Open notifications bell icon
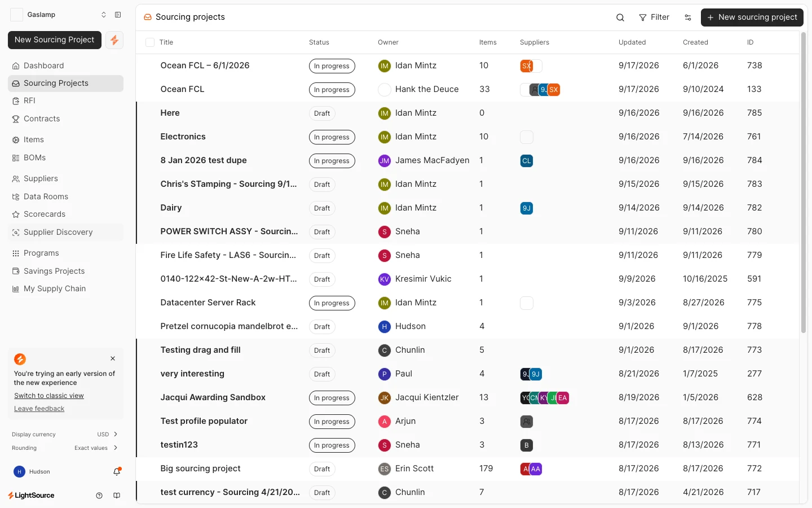The image size is (812, 508). coord(117,471)
